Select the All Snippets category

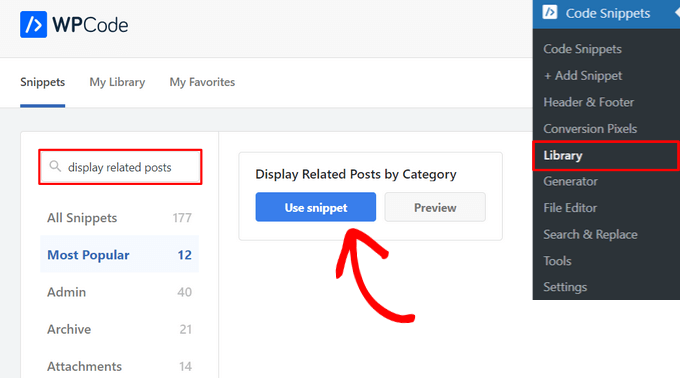pos(119,218)
